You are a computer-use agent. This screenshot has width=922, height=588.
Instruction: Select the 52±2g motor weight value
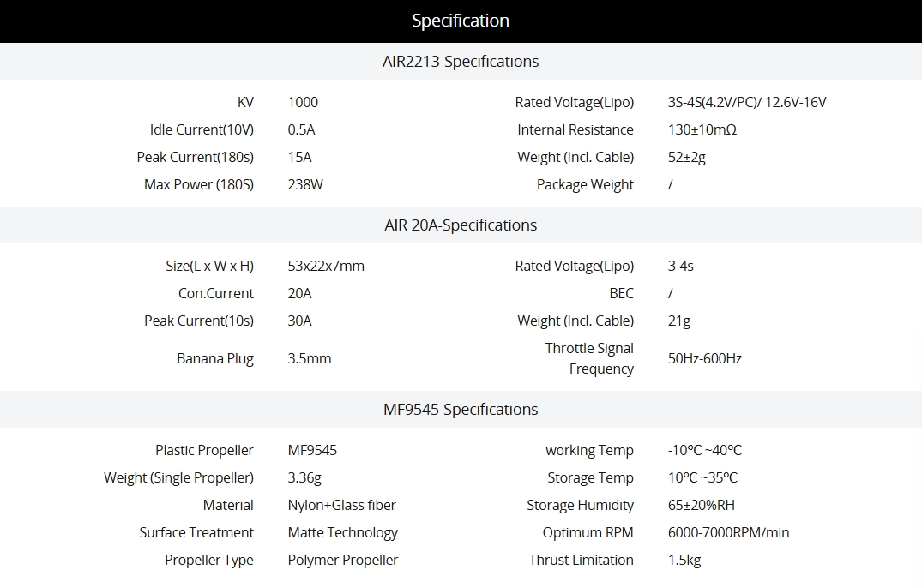(686, 157)
